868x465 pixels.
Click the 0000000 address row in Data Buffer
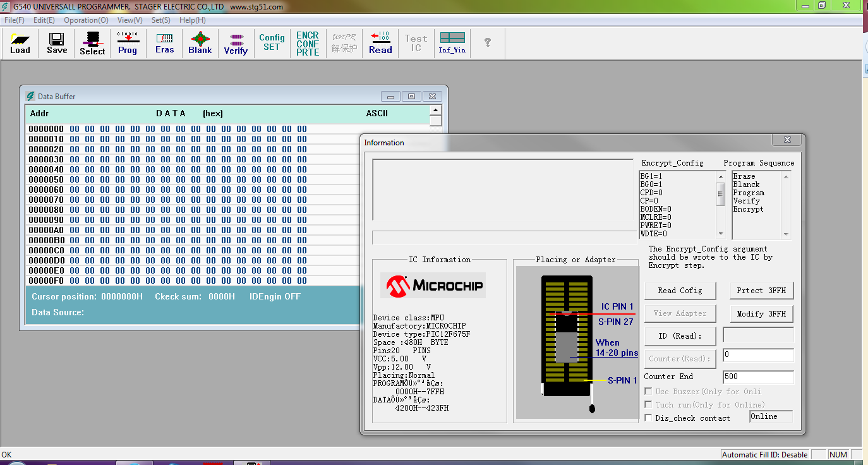[167, 129]
